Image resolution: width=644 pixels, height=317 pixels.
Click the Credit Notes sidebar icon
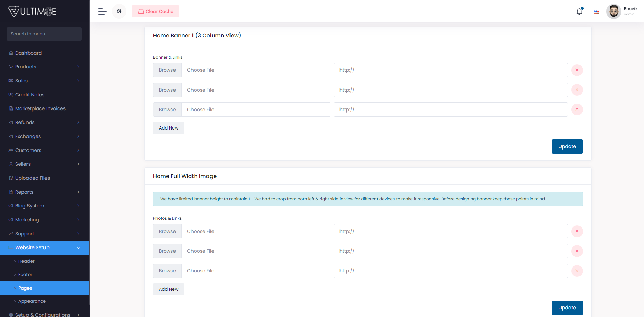(x=11, y=94)
